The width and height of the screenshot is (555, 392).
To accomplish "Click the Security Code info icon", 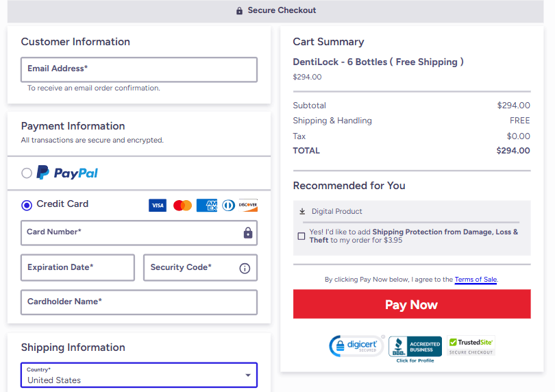I will click(245, 268).
